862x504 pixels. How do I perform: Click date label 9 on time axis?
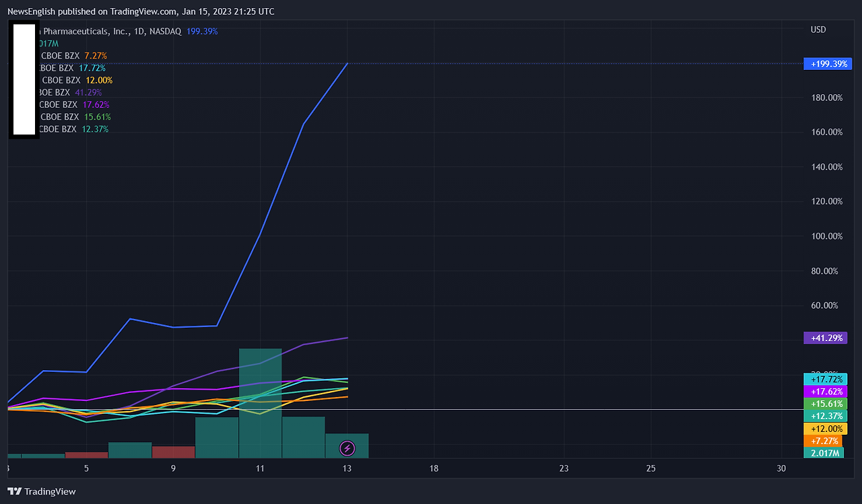173,468
